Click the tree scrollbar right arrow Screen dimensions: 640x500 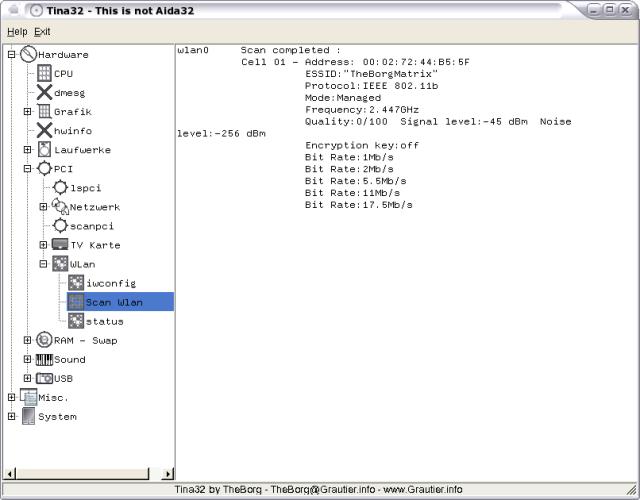click(x=168, y=473)
